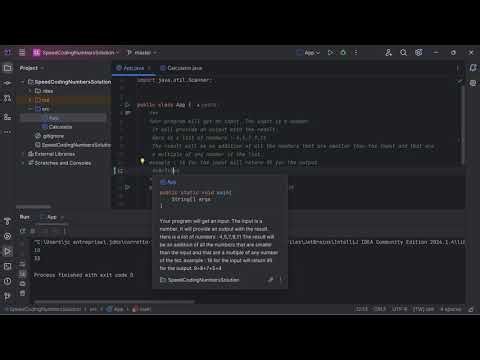Screen dimensions: 480x360
Task: Click the console horizontal scrollbar
Action: (x=114, y=302)
